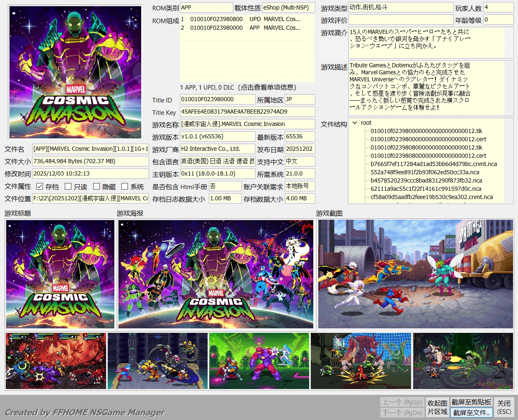
Task: Select the APP row 010010F023980000 in ROM list
Action: point(241,28)
